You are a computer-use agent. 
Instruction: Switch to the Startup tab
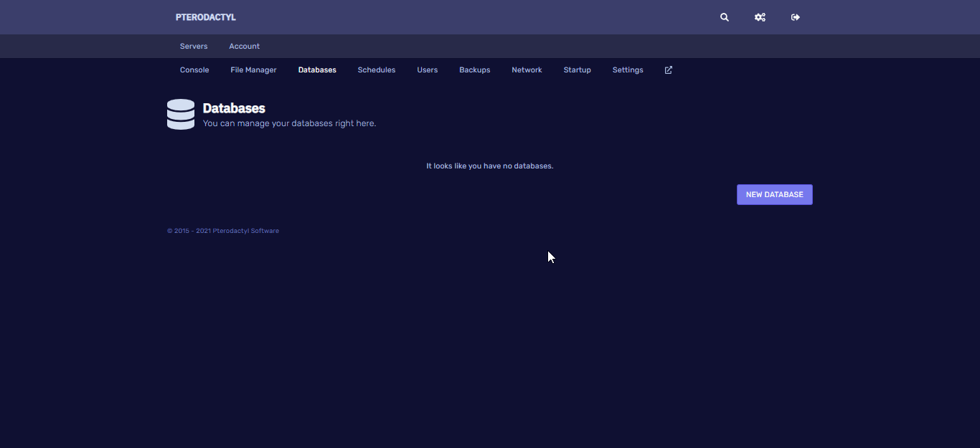pos(577,70)
